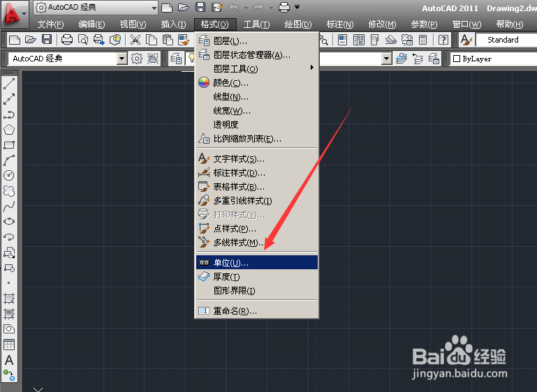Open the 标注(N) menu
This screenshot has width=537, height=392.
pyautogui.click(x=340, y=24)
